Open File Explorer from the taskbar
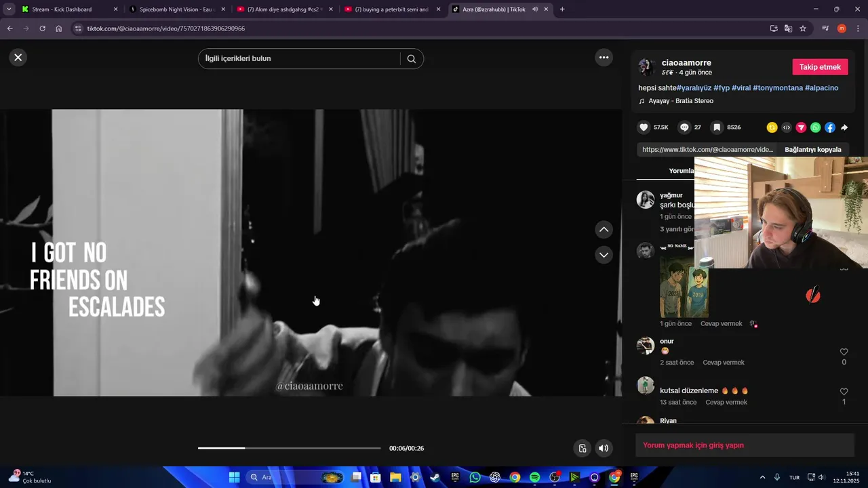Screen dimensions: 868x488 (x=395, y=477)
